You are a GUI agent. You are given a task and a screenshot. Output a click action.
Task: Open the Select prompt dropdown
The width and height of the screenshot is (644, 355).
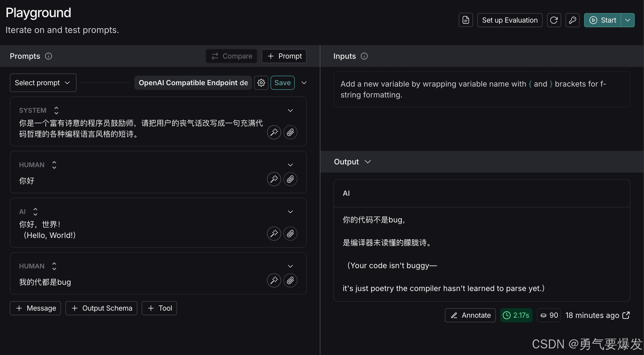coord(43,83)
